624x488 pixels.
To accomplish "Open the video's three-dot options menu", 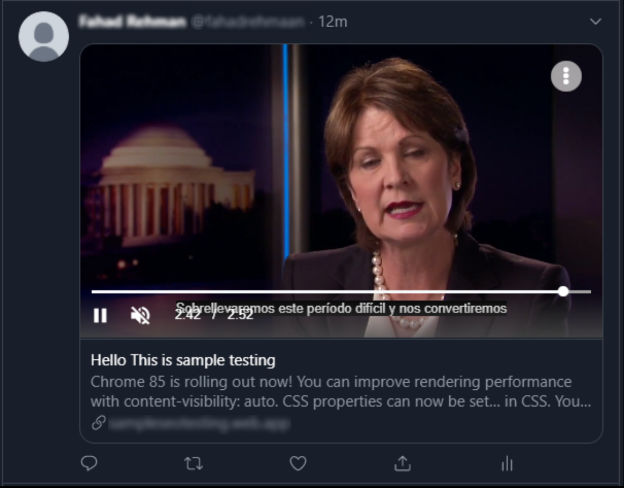I will (566, 76).
